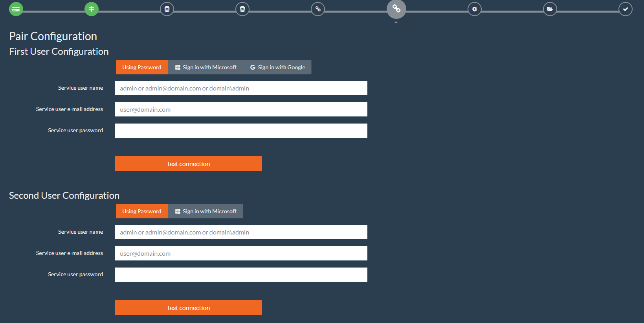Focus second user Service user password field

click(x=241, y=275)
